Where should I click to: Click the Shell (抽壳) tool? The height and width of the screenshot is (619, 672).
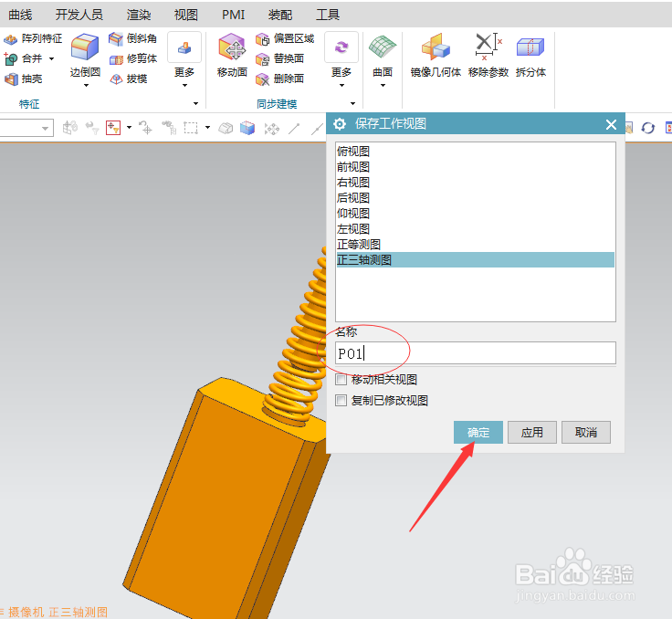pyautogui.click(x=23, y=79)
